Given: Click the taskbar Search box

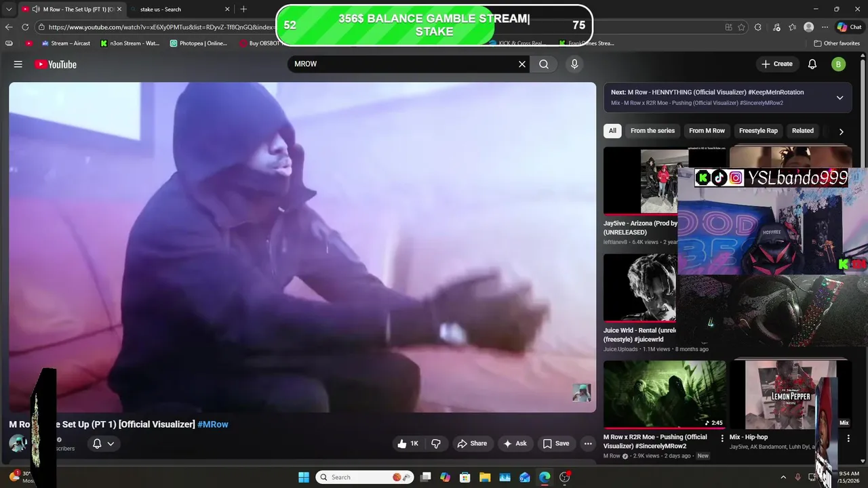Looking at the screenshot, I should point(366,477).
